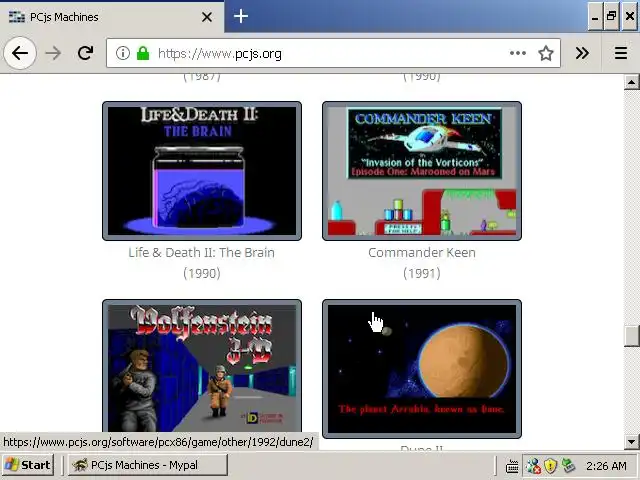
Task: Select the PCjs Machines tab
Action: 111,17
